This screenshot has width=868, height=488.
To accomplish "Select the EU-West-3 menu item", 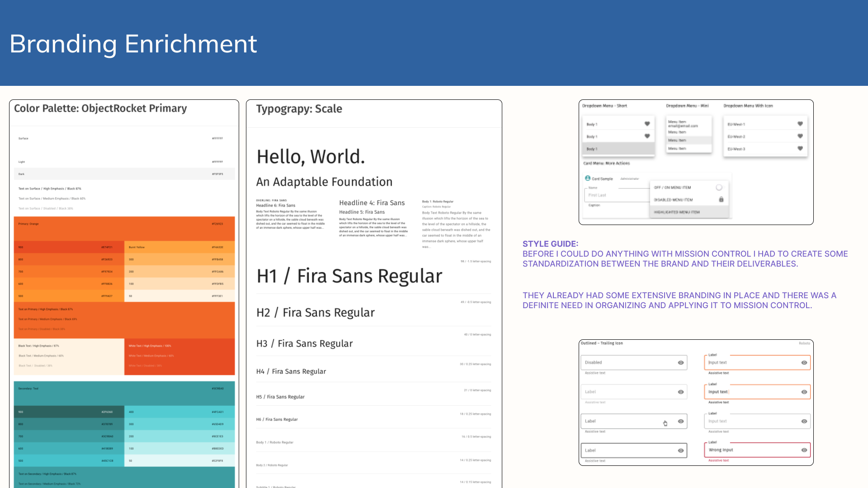I will (x=765, y=148).
